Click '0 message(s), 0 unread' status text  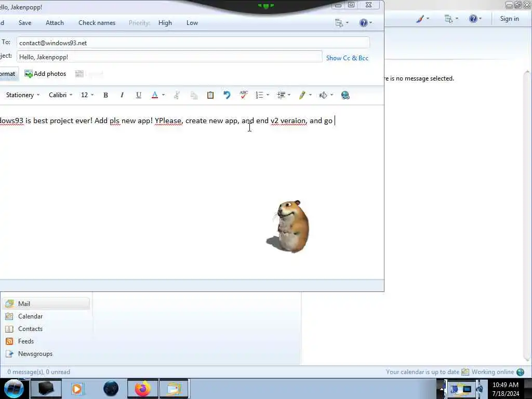click(x=38, y=372)
